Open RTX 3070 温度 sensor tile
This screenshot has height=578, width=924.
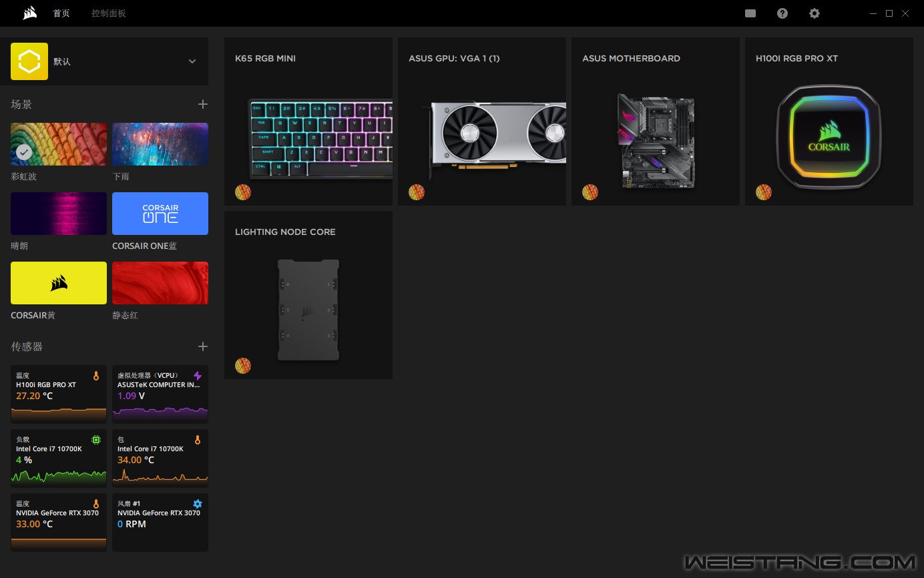tap(59, 523)
